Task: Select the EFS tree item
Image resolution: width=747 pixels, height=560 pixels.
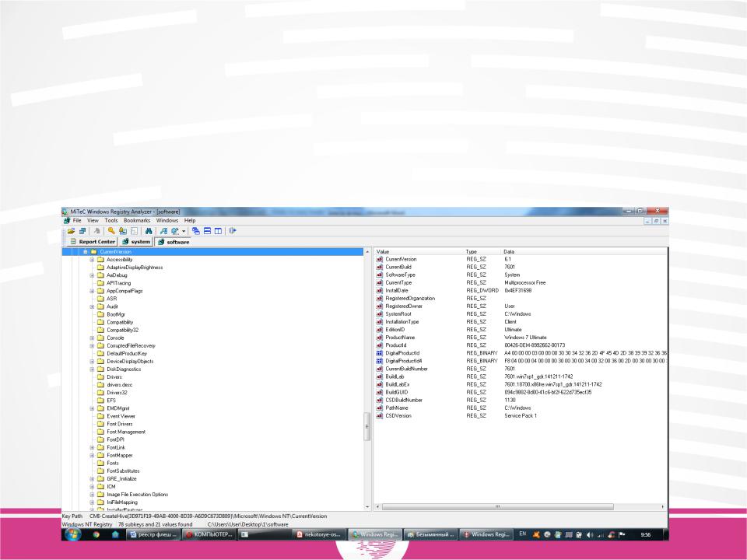Action: pyautogui.click(x=111, y=401)
